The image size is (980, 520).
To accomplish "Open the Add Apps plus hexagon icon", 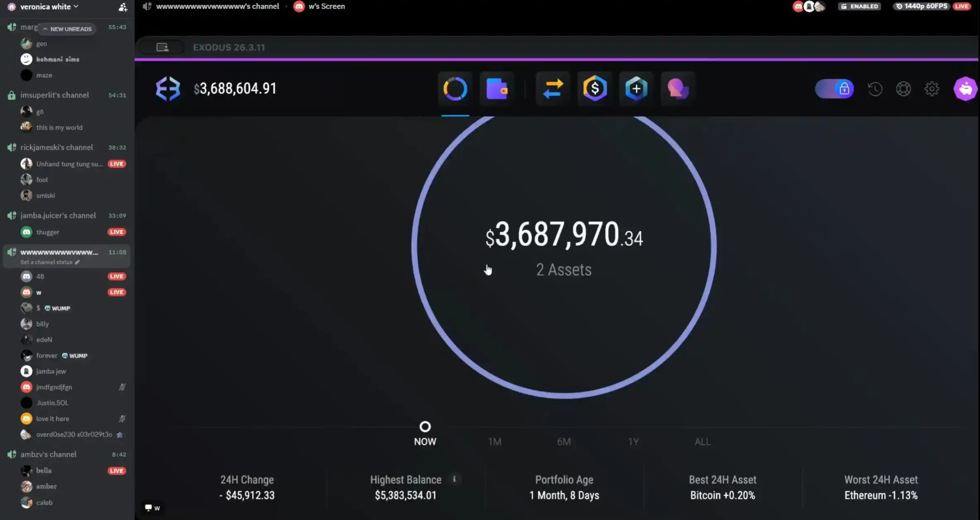I will [x=636, y=88].
